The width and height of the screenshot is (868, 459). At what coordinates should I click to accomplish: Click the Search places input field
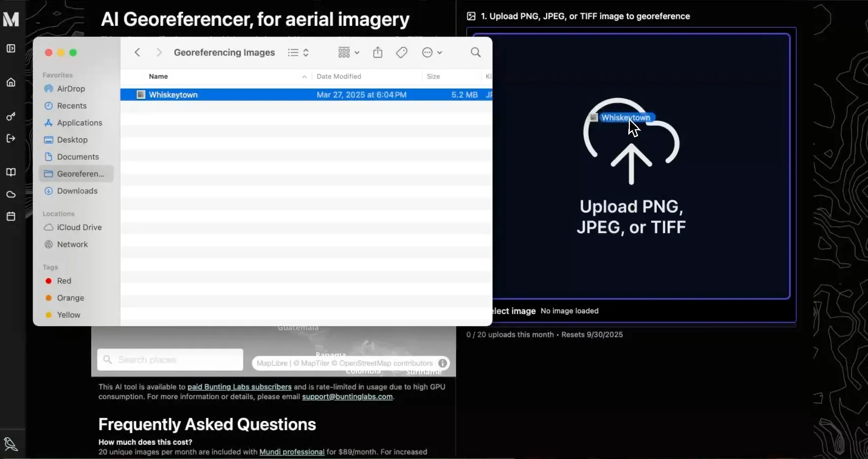tap(170, 360)
